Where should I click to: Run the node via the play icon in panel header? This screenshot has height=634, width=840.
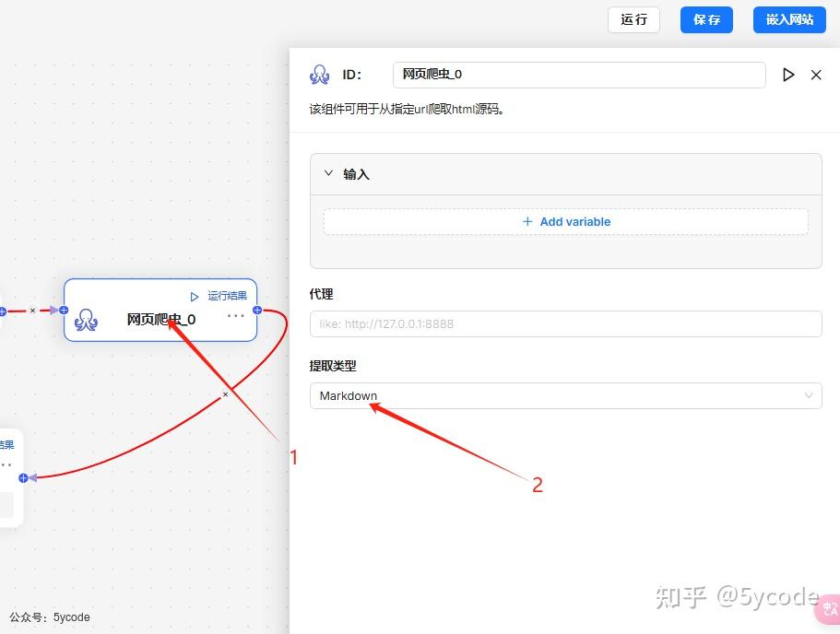pyautogui.click(x=788, y=75)
